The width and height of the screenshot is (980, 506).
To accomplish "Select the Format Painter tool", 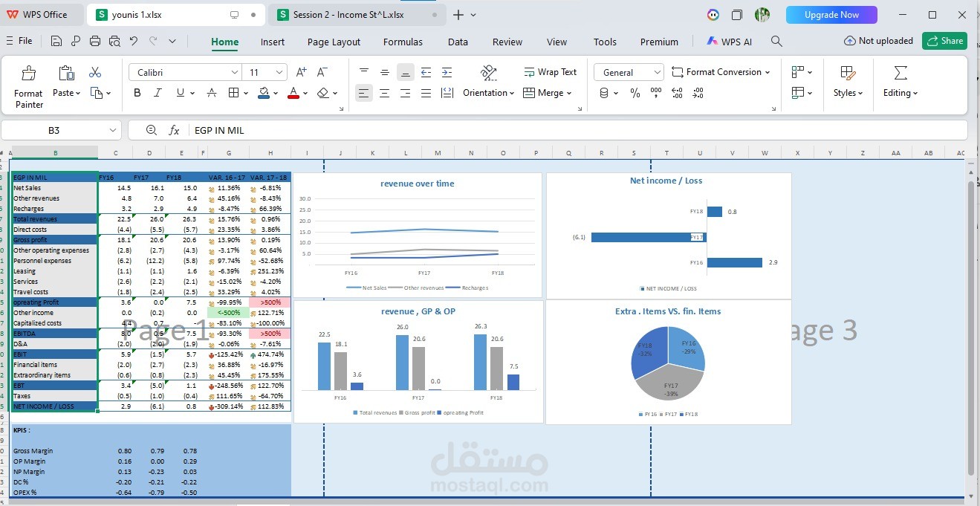I will tap(29, 86).
